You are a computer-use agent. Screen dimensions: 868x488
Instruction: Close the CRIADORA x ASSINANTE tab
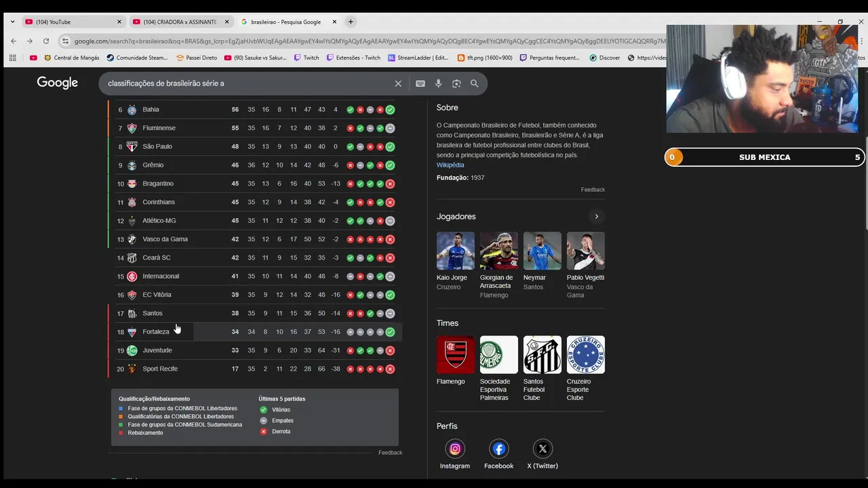coord(226,22)
